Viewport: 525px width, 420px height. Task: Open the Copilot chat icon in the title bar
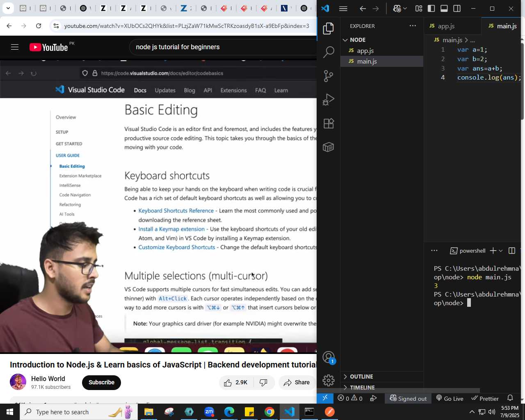tap(397, 9)
